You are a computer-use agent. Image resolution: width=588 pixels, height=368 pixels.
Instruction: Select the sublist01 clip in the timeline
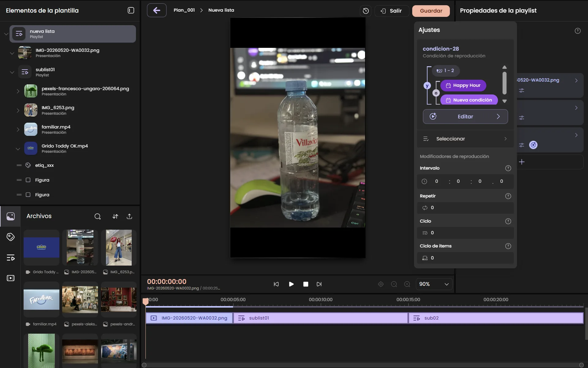(x=321, y=318)
